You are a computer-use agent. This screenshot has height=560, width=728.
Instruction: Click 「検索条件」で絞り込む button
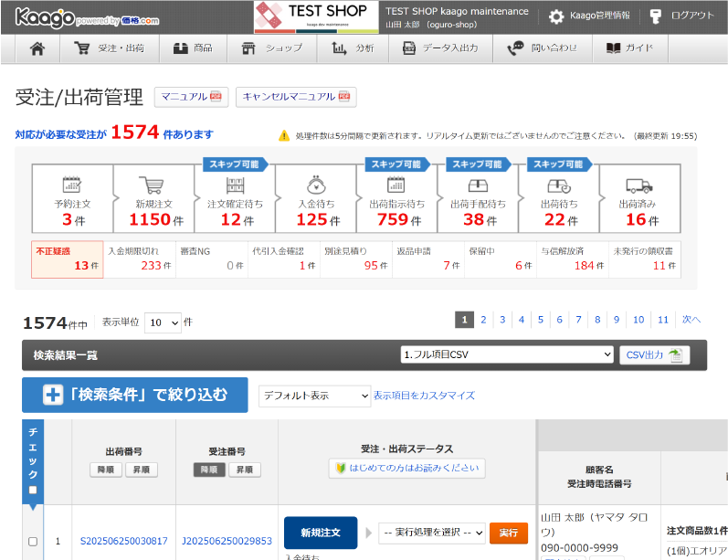[x=134, y=395]
